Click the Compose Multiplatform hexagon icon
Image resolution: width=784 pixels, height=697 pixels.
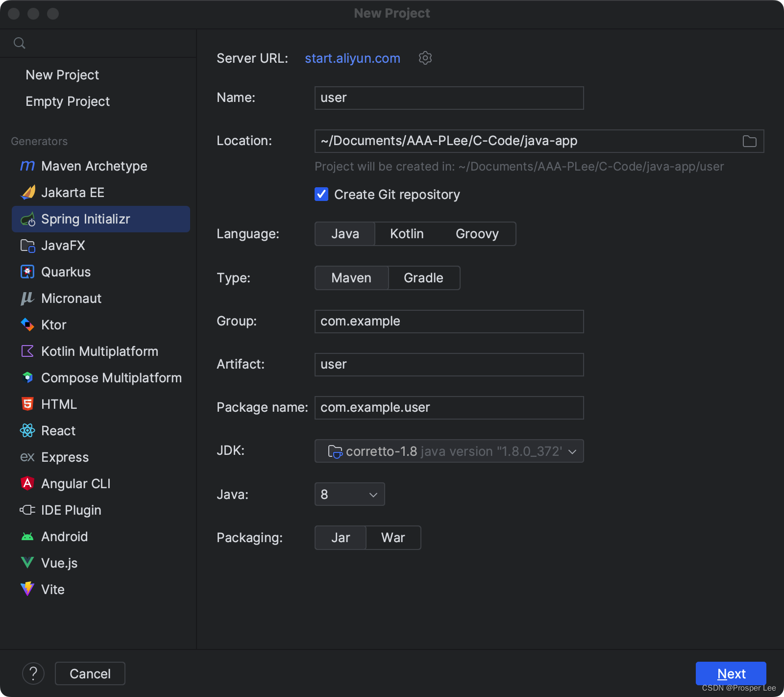(x=27, y=377)
